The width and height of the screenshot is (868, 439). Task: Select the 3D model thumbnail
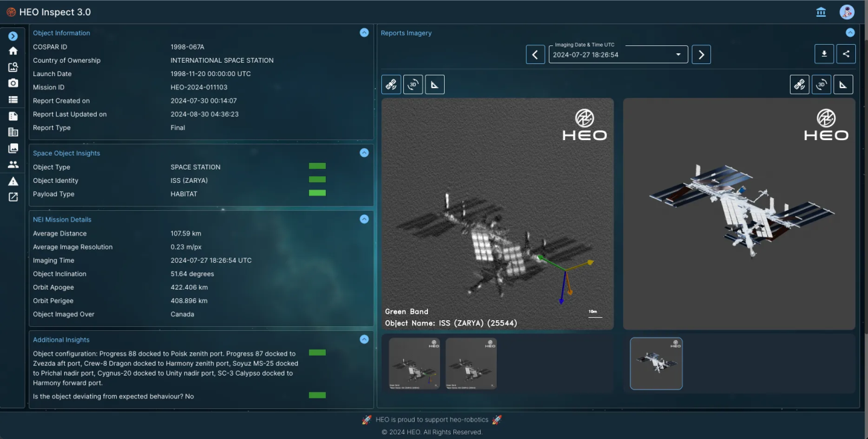coord(656,363)
